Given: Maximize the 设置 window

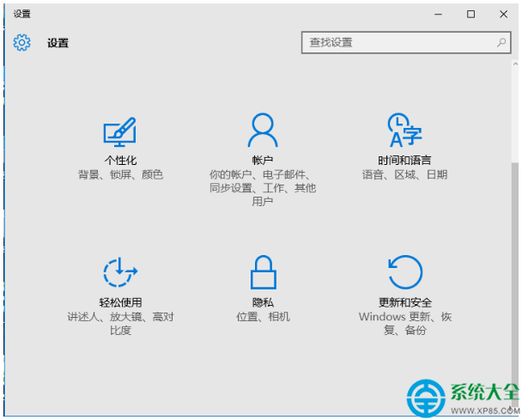Looking at the screenshot, I should (x=470, y=14).
